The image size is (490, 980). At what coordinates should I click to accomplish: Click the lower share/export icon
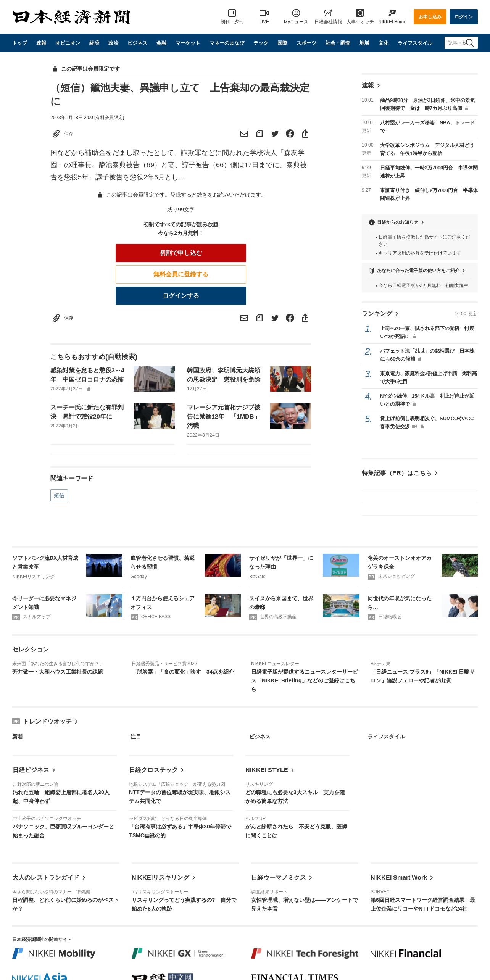point(305,318)
